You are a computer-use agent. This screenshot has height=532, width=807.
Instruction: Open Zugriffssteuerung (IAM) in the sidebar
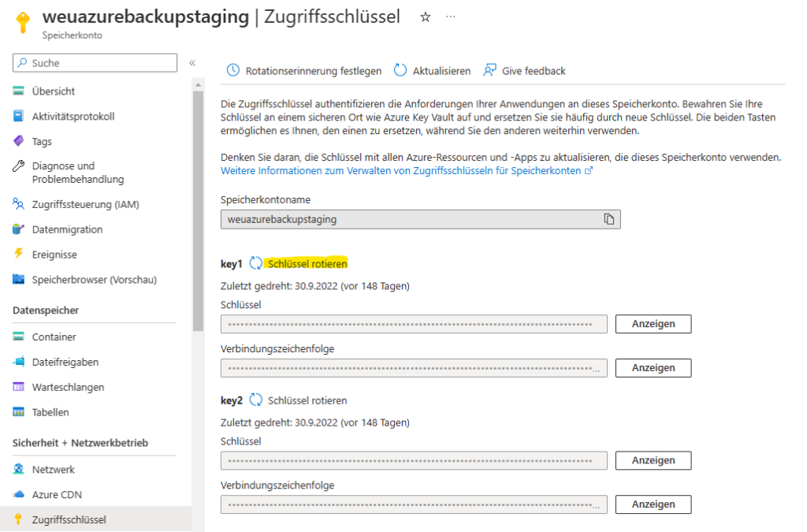[85, 204]
